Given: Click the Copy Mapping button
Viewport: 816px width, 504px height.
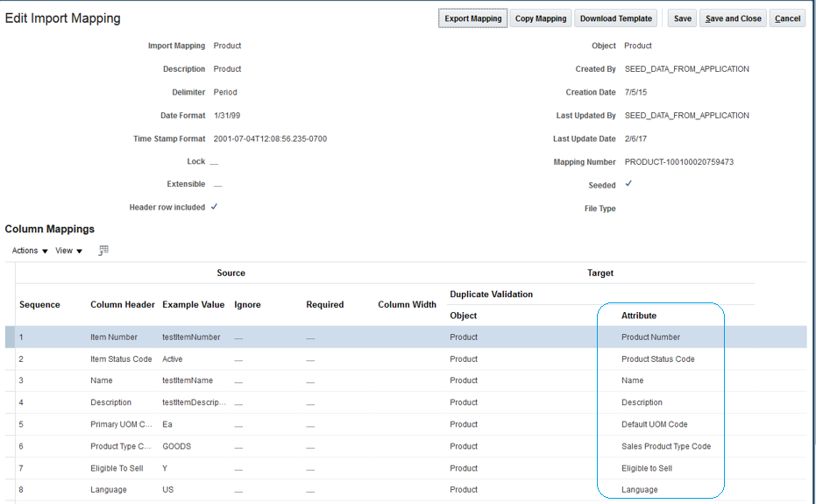Looking at the screenshot, I should click(541, 18).
